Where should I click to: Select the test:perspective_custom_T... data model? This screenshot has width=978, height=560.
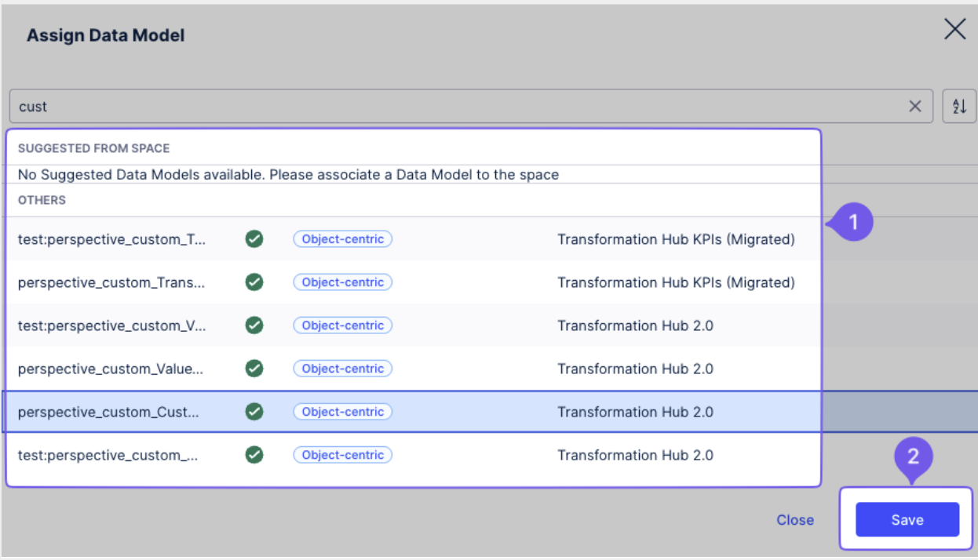[111, 239]
